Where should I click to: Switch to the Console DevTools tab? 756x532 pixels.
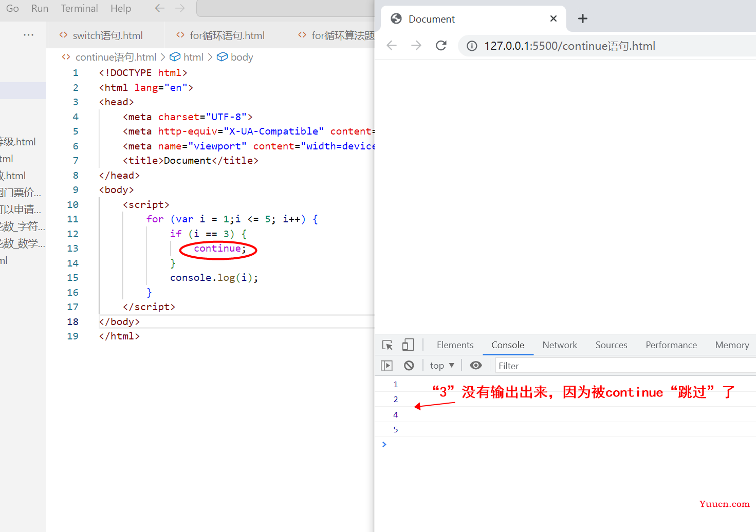[508, 345]
